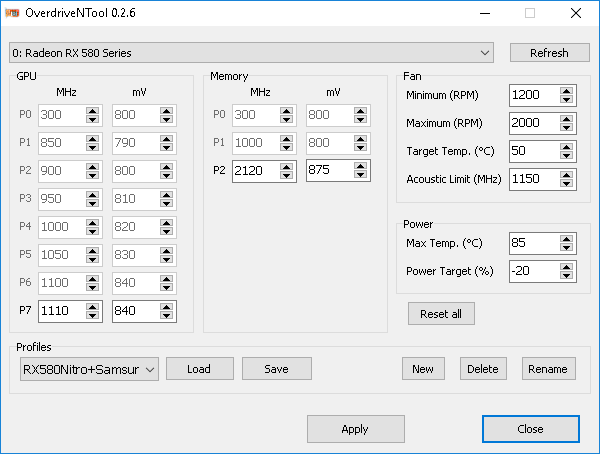Viewport: 600px width, 454px height.
Task: Click the OverdriveNTool title bar app icon
Action: [x=16, y=14]
